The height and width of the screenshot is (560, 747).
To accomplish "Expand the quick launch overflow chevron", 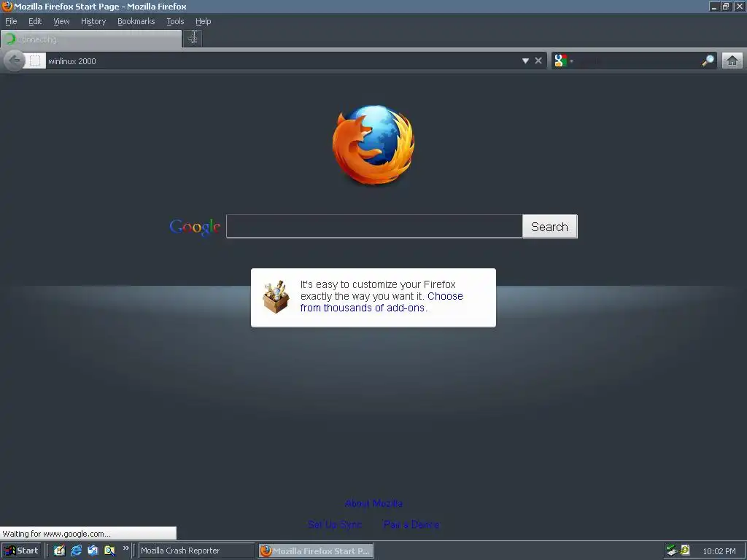I will [125, 548].
